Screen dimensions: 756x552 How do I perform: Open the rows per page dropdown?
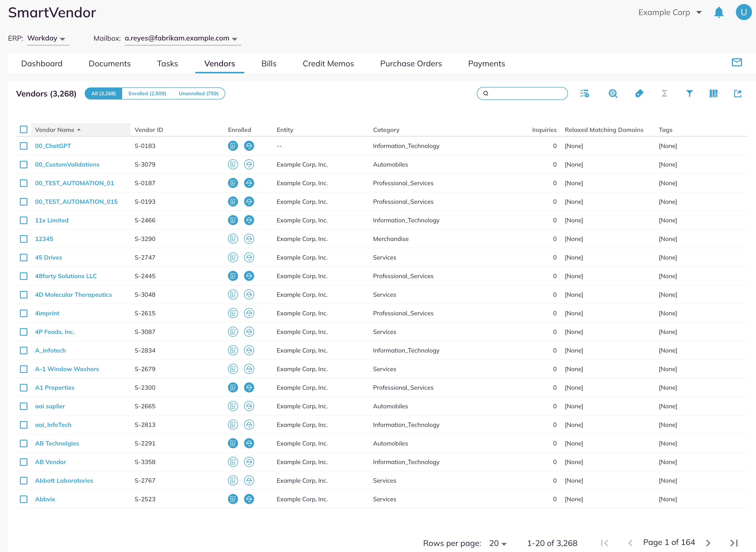click(498, 543)
